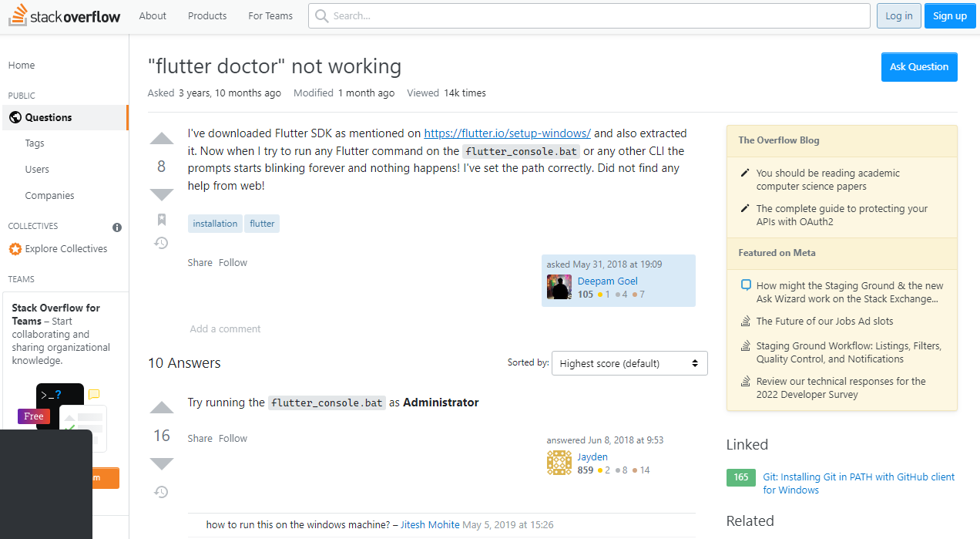980x539 pixels.
Task: Upvote the question scored 8
Action: click(x=162, y=139)
